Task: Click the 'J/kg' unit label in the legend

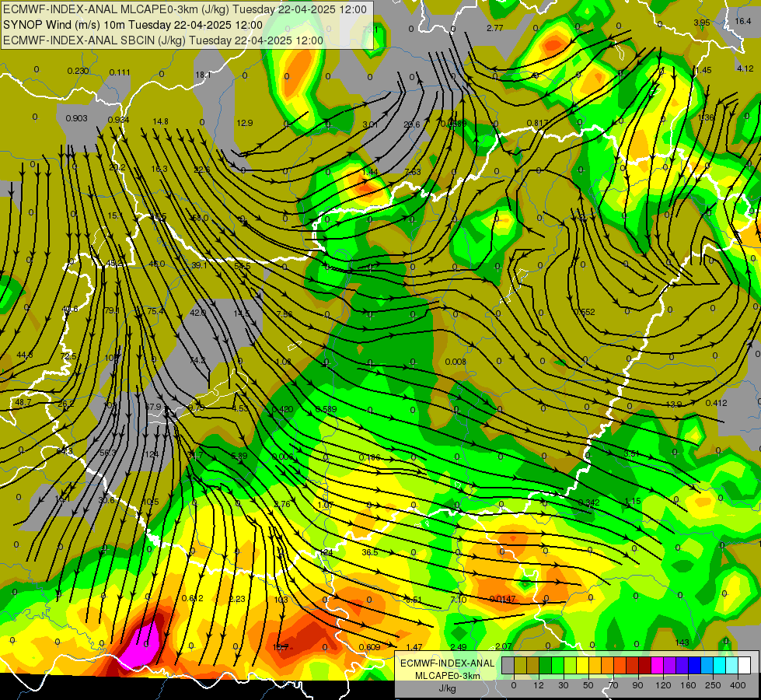Action: 448,688
